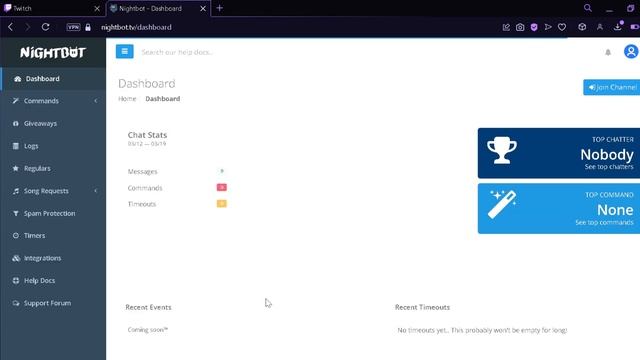Click the Nightbot logo
The image size is (640, 360).
53,52
